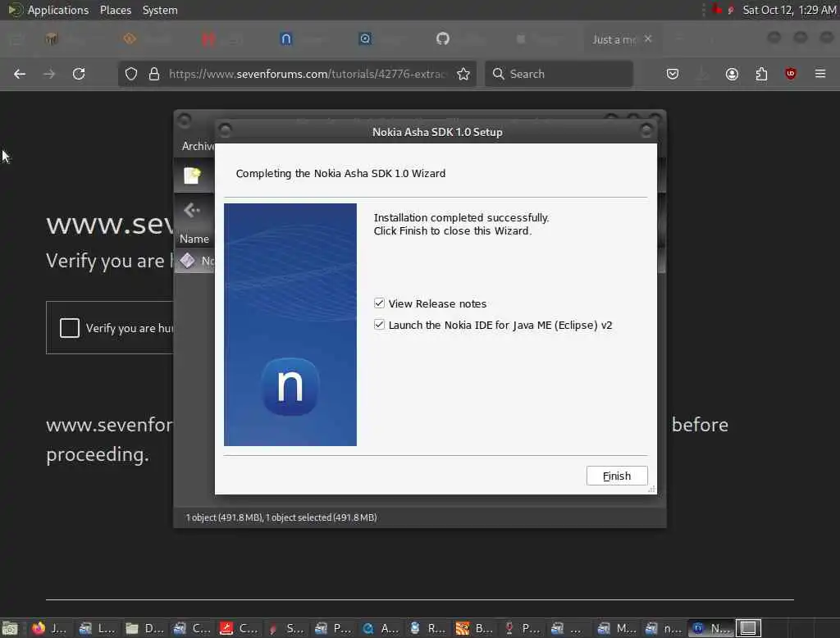Image resolution: width=840 pixels, height=638 pixels.
Task: Open the 'M…' taskbar window entry
Action: 615,628
